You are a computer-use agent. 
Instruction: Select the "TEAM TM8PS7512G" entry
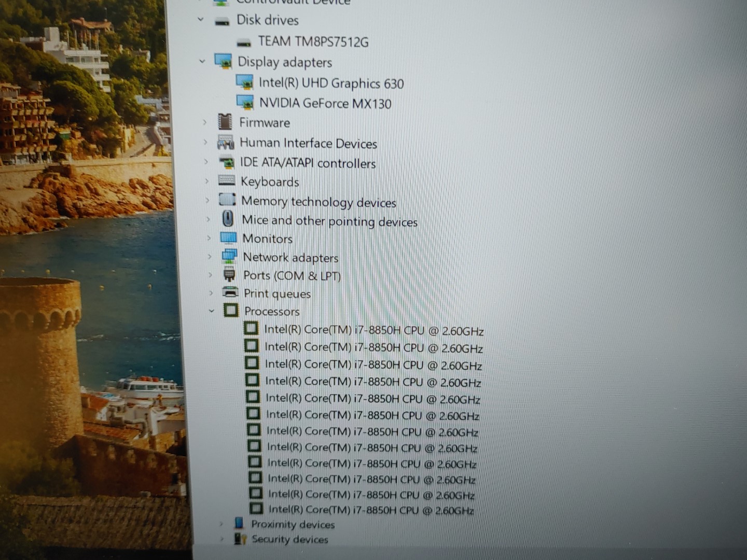tap(313, 41)
